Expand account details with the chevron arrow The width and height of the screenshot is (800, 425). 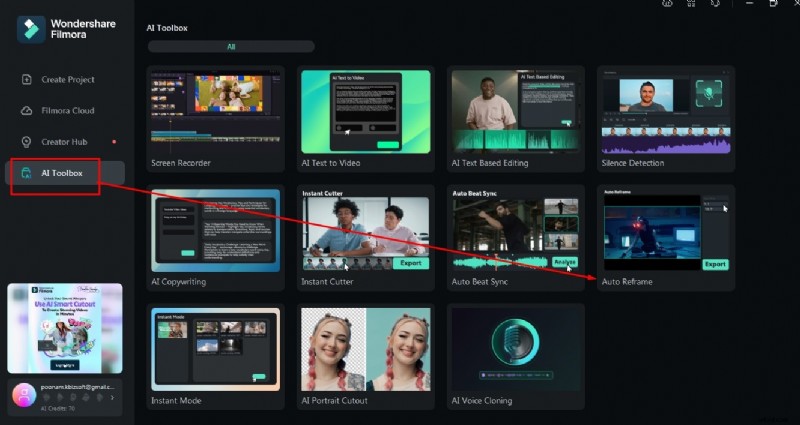111,398
